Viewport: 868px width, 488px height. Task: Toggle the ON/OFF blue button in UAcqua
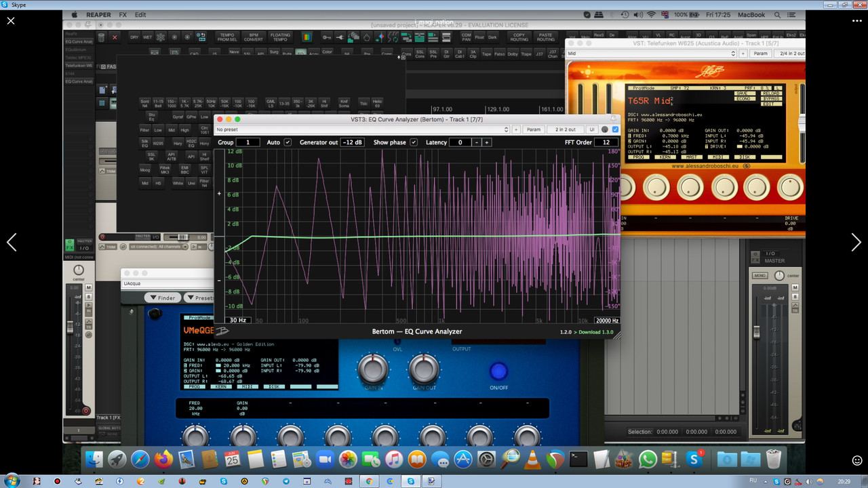(498, 371)
